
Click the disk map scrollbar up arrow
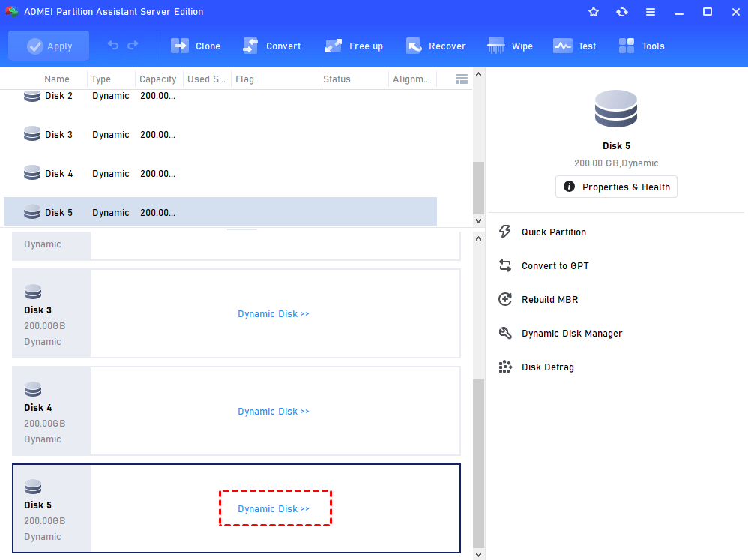478,238
